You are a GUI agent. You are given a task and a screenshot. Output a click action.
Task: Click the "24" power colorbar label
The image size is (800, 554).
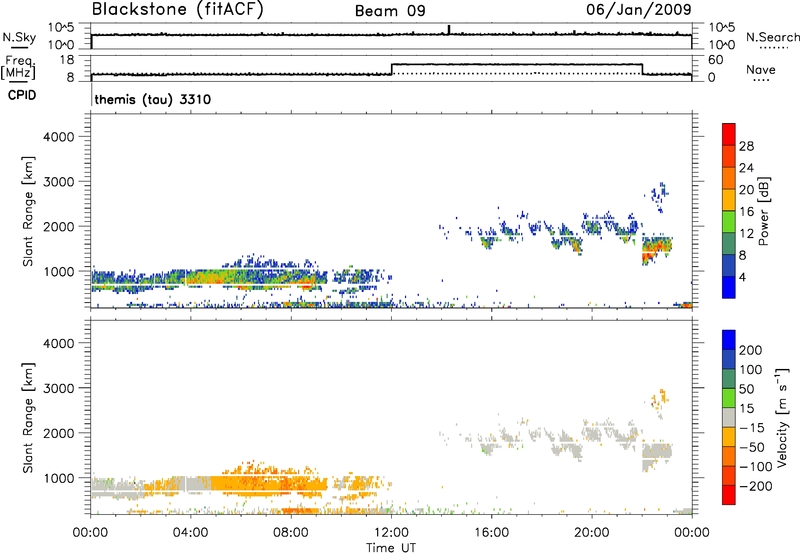pos(746,168)
